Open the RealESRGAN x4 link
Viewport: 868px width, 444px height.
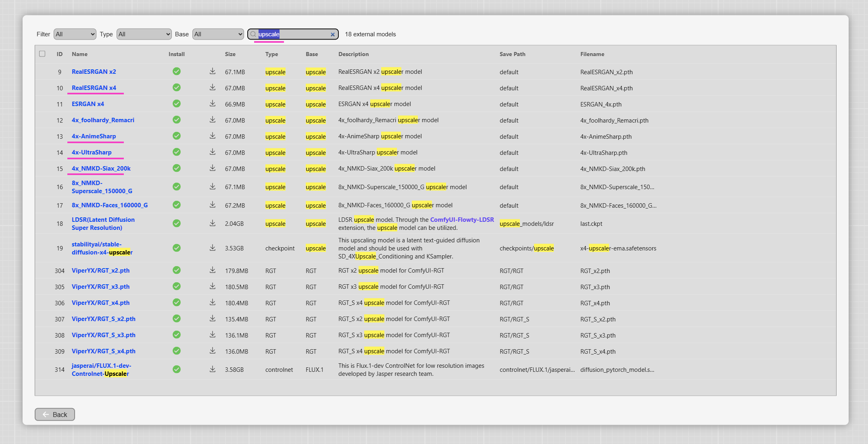click(x=94, y=88)
